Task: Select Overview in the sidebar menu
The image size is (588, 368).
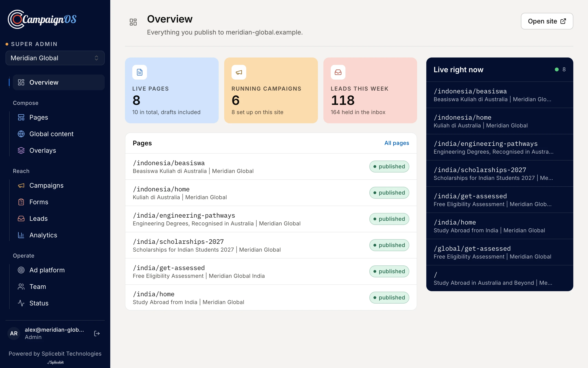Action: [x=59, y=82]
